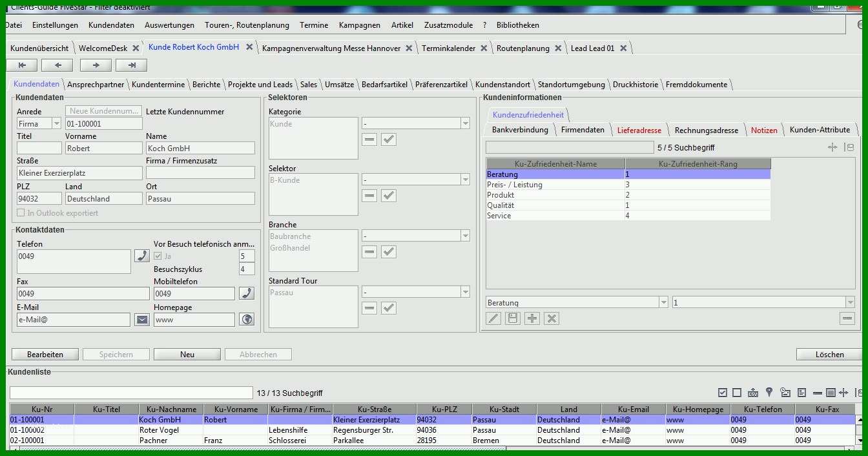Image resolution: width=868 pixels, height=456 pixels.
Task: Select the Preis- / Leistung row
Action: [628, 185]
